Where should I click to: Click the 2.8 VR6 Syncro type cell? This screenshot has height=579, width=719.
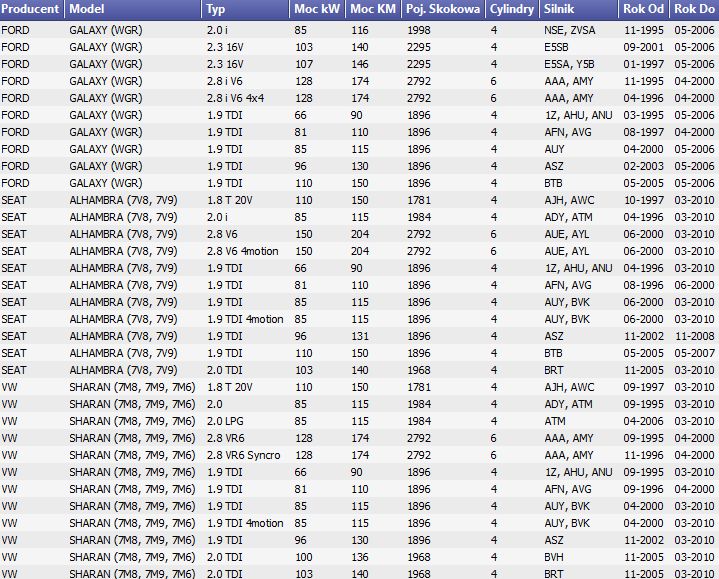(243, 455)
